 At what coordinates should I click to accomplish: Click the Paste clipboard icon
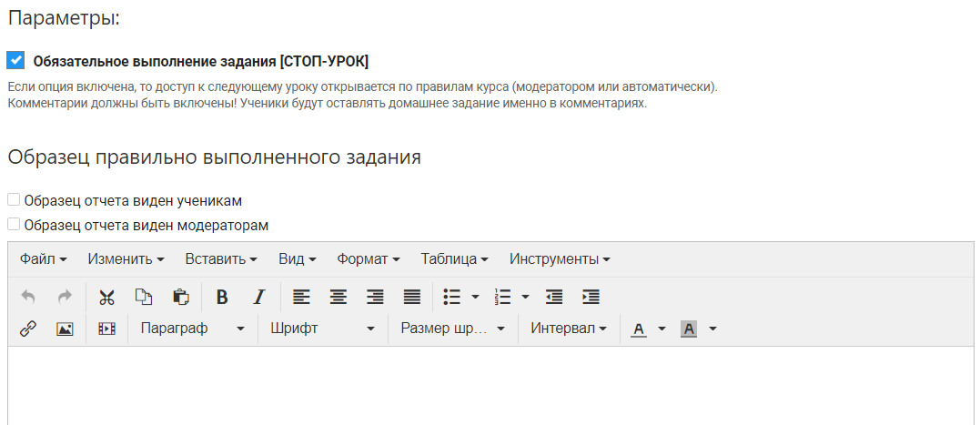click(x=181, y=297)
